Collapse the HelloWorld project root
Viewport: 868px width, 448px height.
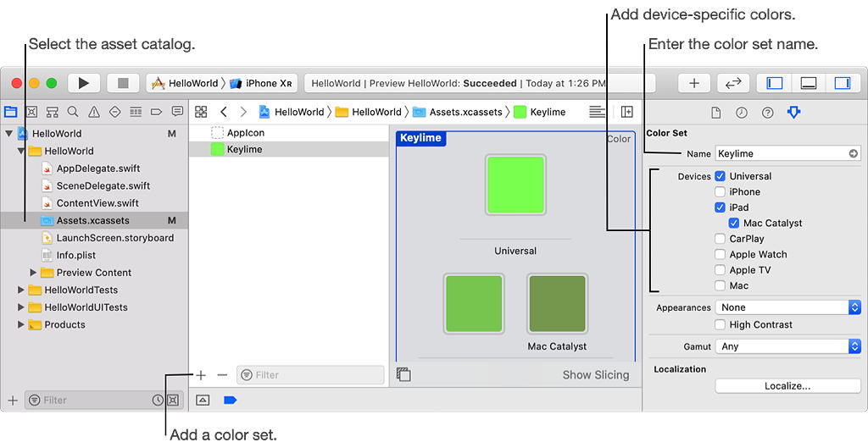coord(8,133)
